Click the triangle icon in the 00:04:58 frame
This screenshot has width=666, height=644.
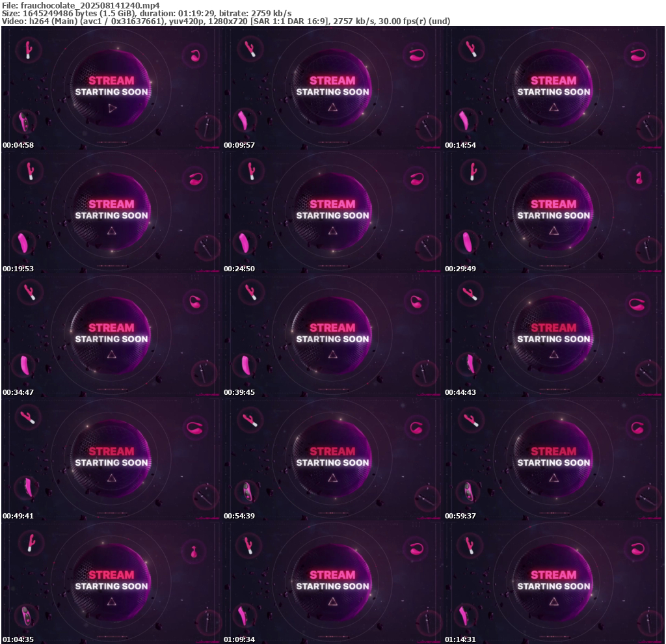point(112,108)
